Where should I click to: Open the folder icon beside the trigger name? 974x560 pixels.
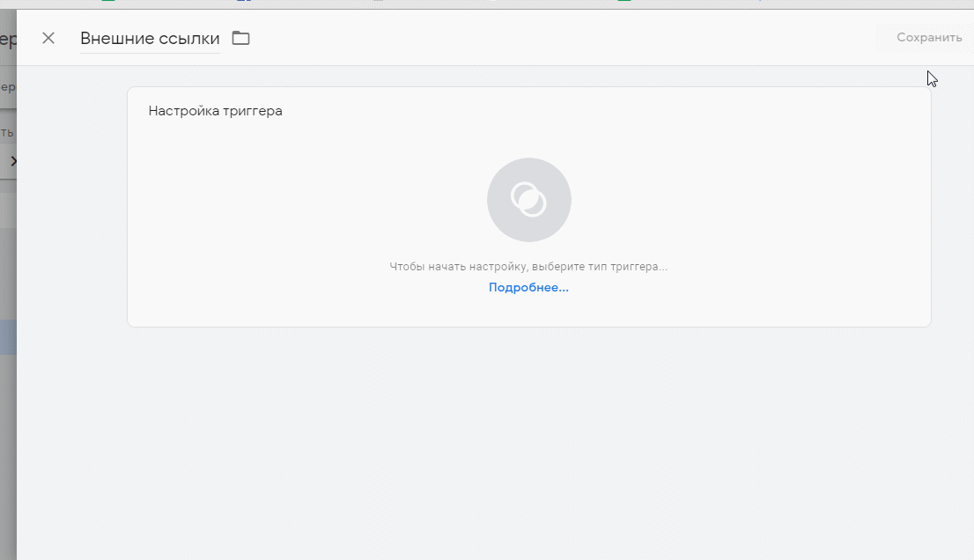click(240, 38)
